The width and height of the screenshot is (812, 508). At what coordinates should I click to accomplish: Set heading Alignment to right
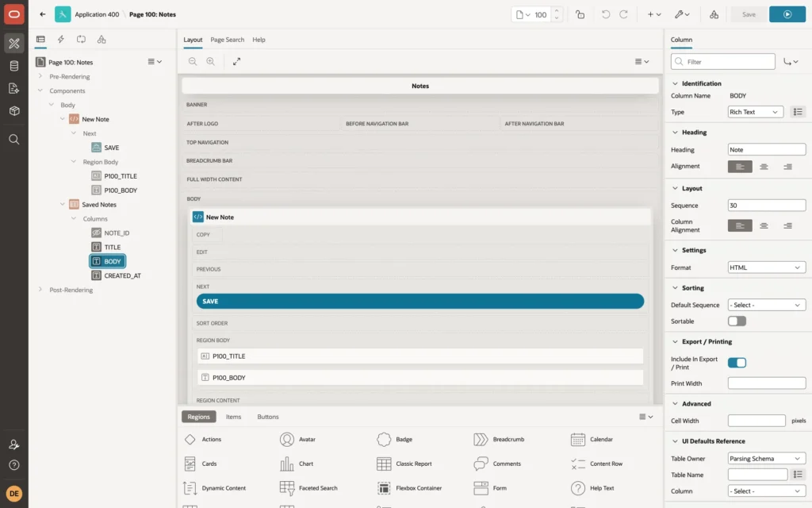787,167
